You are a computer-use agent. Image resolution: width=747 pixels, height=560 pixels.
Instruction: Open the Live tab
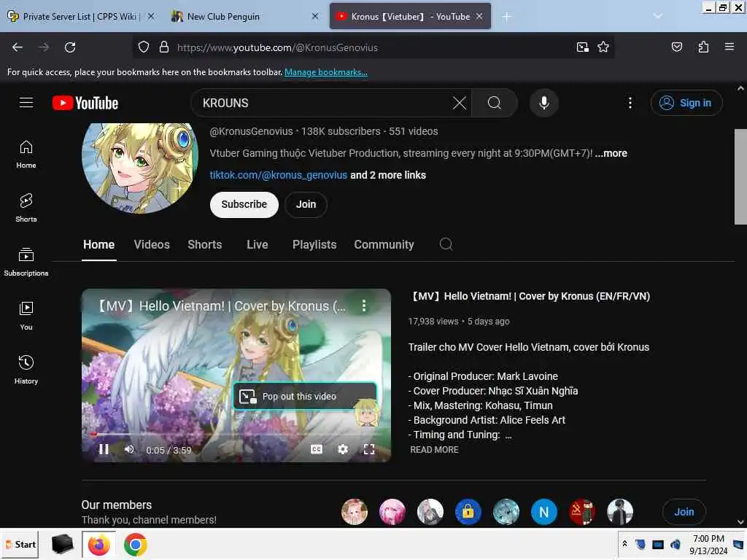click(x=258, y=244)
